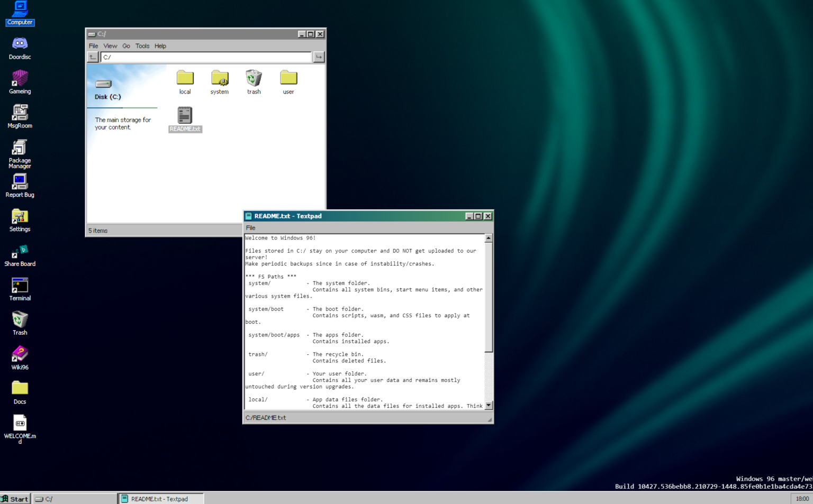Open the Computer desktop icon
Image resolution: width=813 pixels, height=504 pixels.
20,13
